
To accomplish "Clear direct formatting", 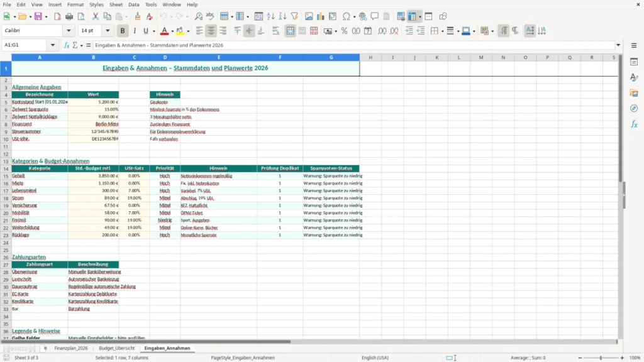I will 150,16.
